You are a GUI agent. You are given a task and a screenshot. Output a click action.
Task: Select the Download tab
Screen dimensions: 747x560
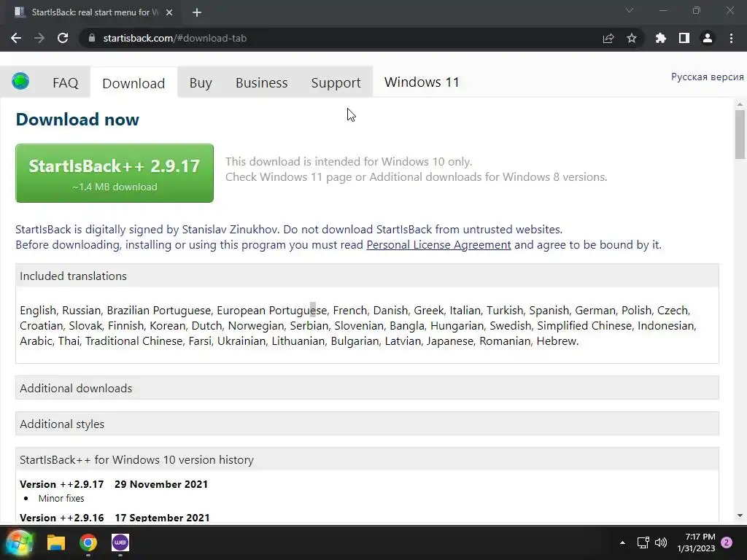[133, 83]
